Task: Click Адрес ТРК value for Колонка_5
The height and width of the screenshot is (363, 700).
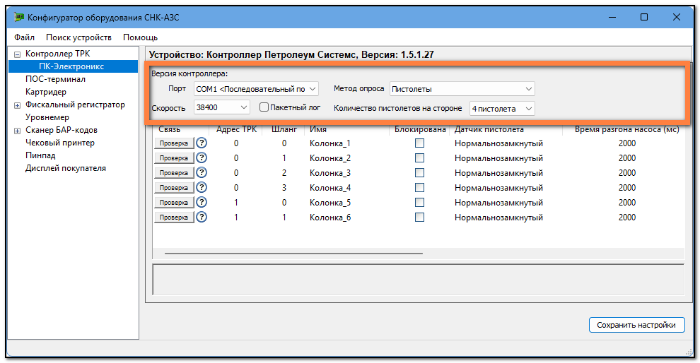Action: pyautogui.click(x=236, y=202)
